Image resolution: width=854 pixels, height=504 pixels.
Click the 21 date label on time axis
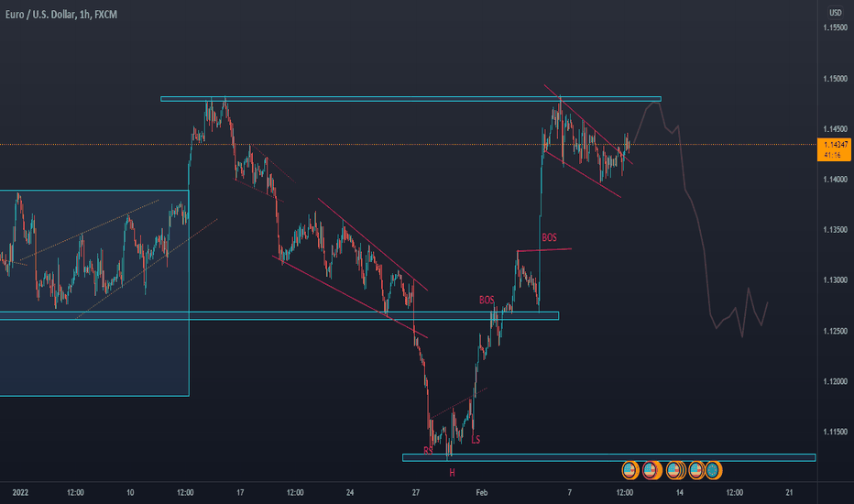point(789,493)
